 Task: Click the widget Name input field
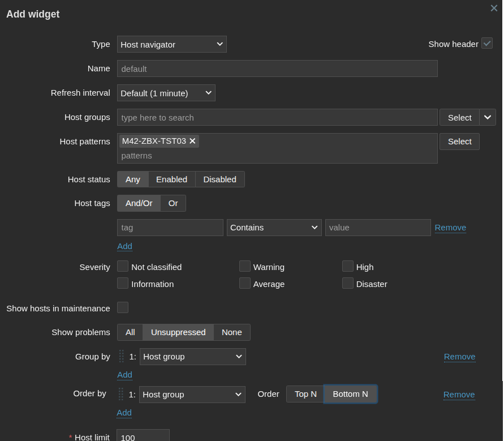point(277,68)
